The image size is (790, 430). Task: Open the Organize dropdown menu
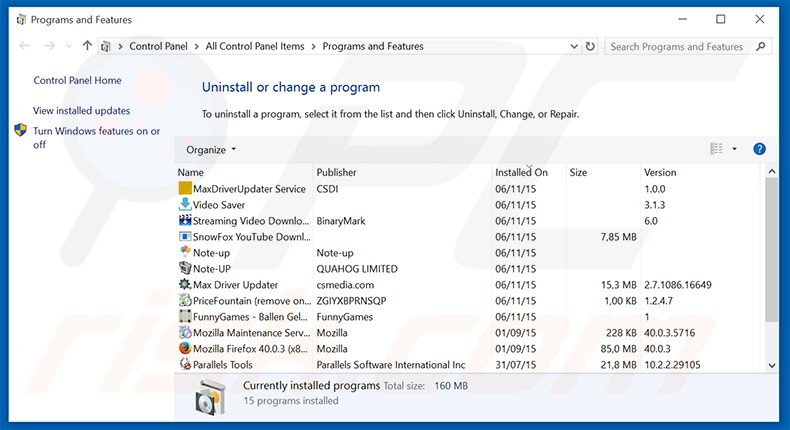coord(211,150)
